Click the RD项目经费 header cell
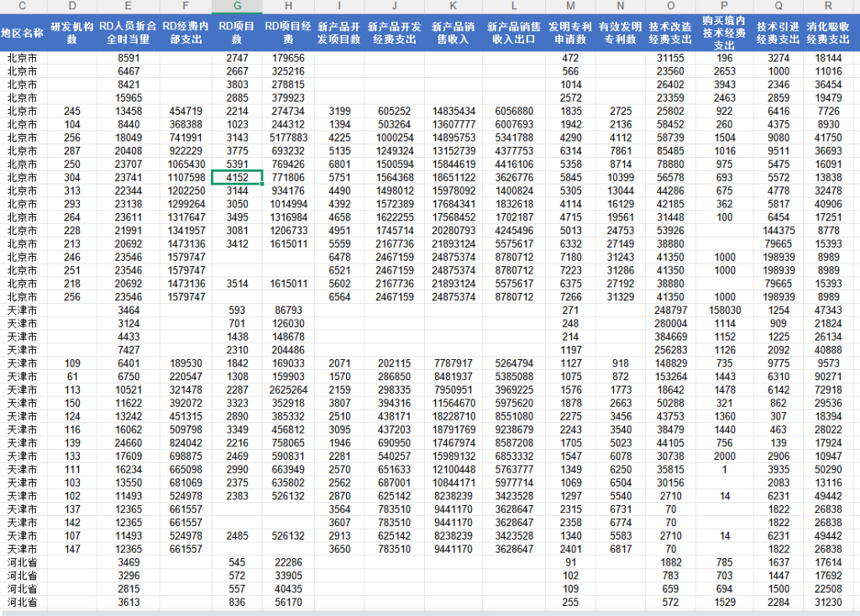 tap(288, 34)
